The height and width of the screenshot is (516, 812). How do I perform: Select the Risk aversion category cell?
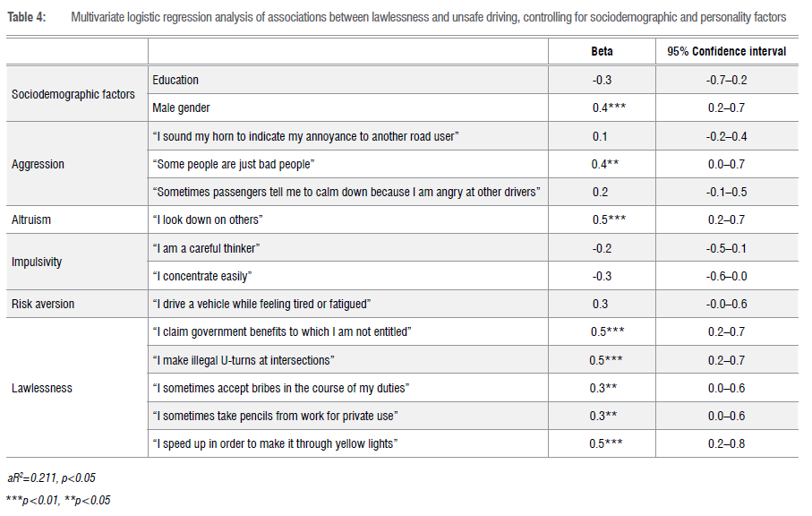tap(43, 304)
